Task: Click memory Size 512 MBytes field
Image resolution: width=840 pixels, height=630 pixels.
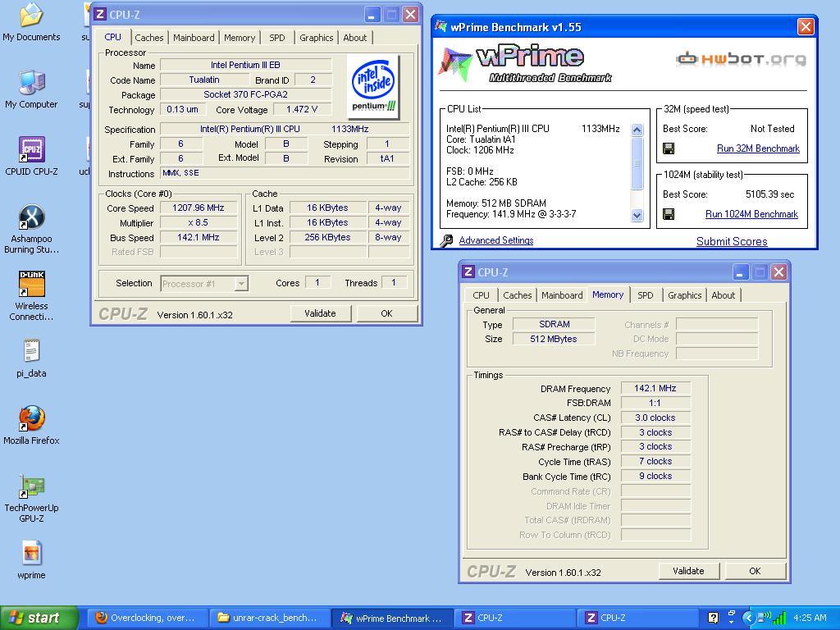Action: [554, 339]
